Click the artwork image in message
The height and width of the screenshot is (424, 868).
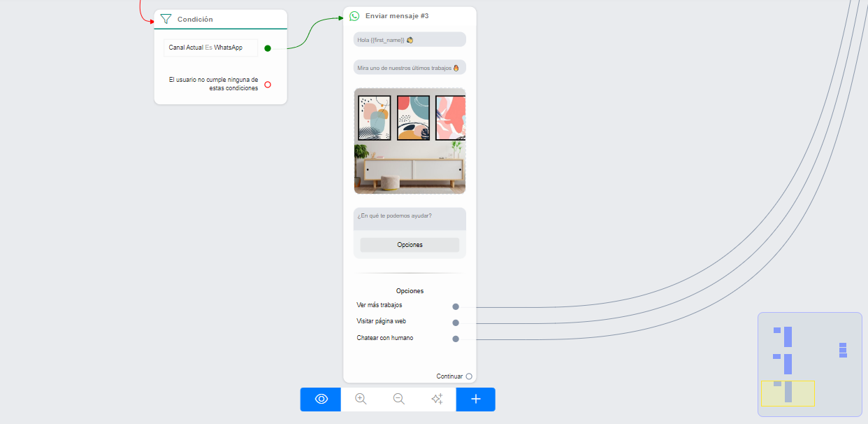[x=410, y=141]
